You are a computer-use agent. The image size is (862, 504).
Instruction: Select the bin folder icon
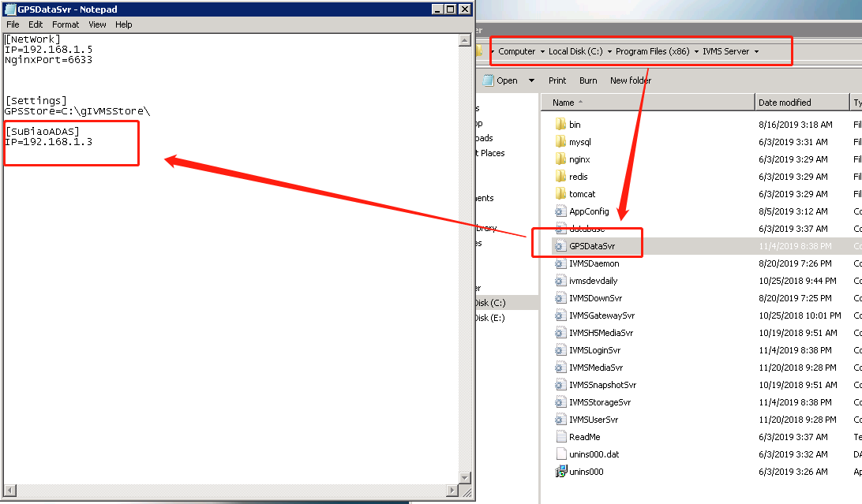[560, 125]
